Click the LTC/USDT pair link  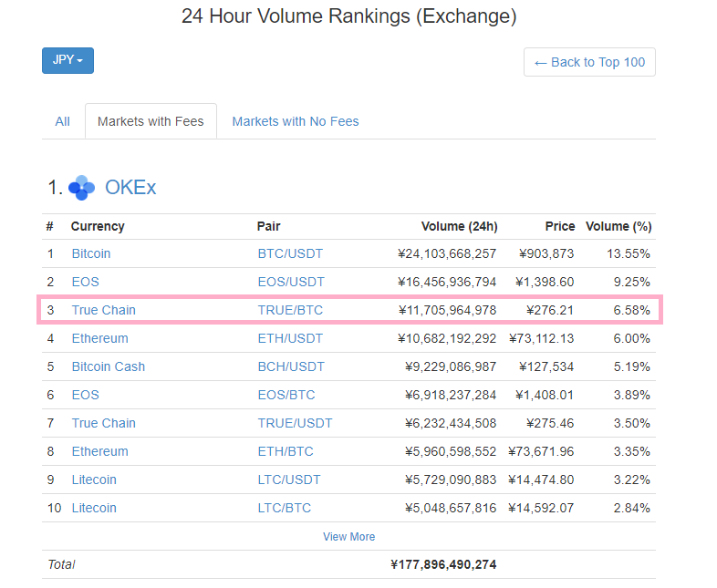[290, 480]
